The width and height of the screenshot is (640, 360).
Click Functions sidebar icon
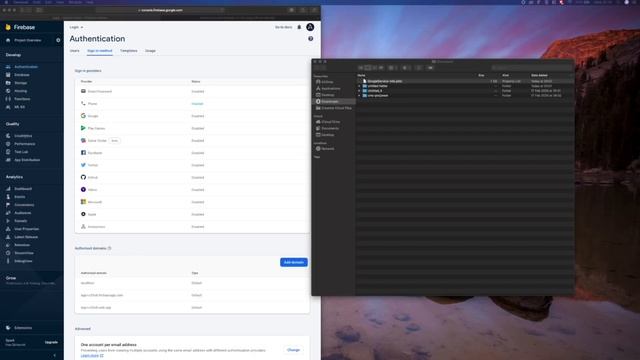pos(8,99)
